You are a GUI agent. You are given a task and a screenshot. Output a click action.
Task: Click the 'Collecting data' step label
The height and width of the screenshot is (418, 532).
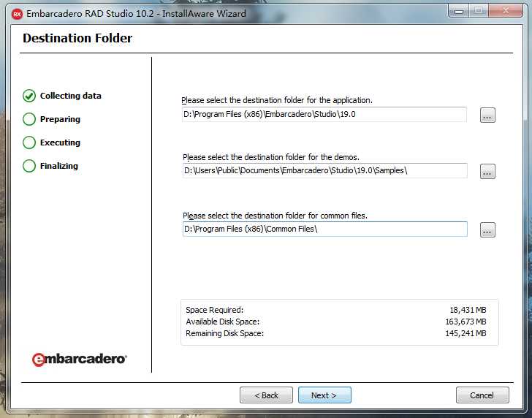[71, 96]
